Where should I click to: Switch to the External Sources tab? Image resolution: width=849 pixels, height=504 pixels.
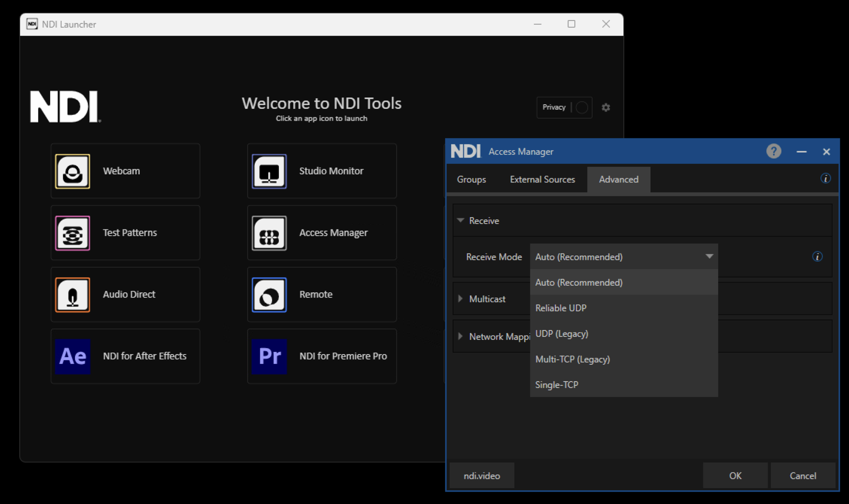(x=542, y=179)
